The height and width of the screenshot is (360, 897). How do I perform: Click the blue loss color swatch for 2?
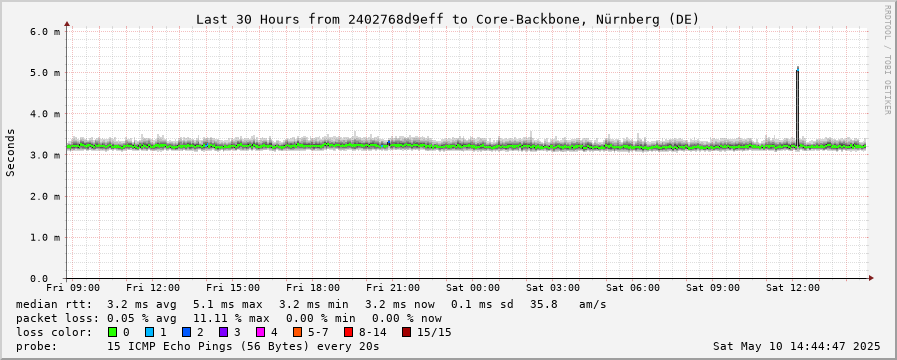(x=186, y=332)
